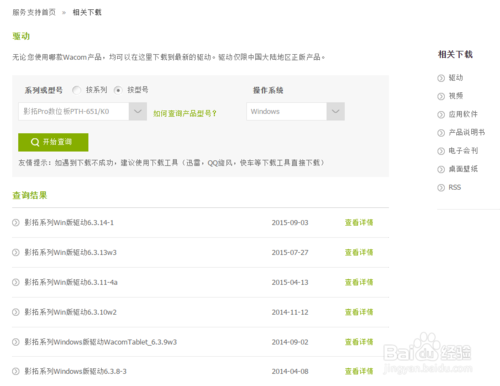Click the circle icon of driver 6.3.8-3 row

click(x=16, y=371)
